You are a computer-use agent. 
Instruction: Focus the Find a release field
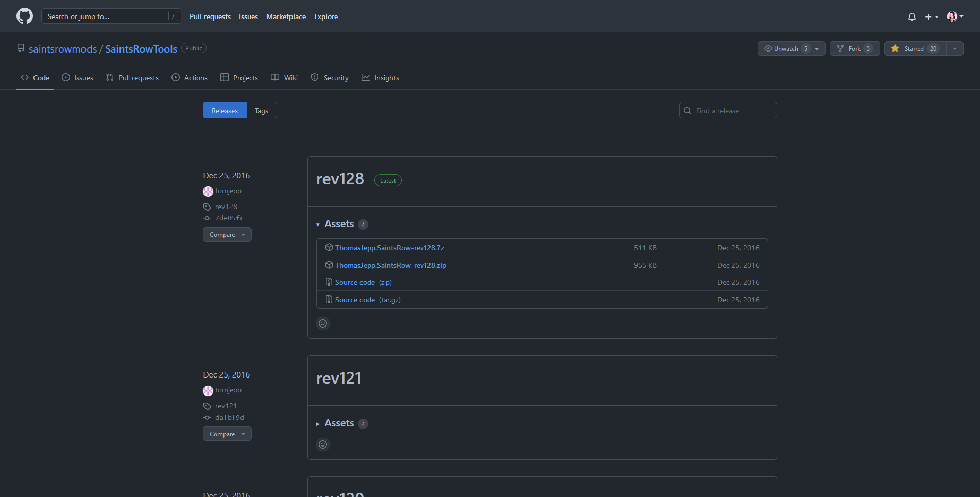pos(728,110)
